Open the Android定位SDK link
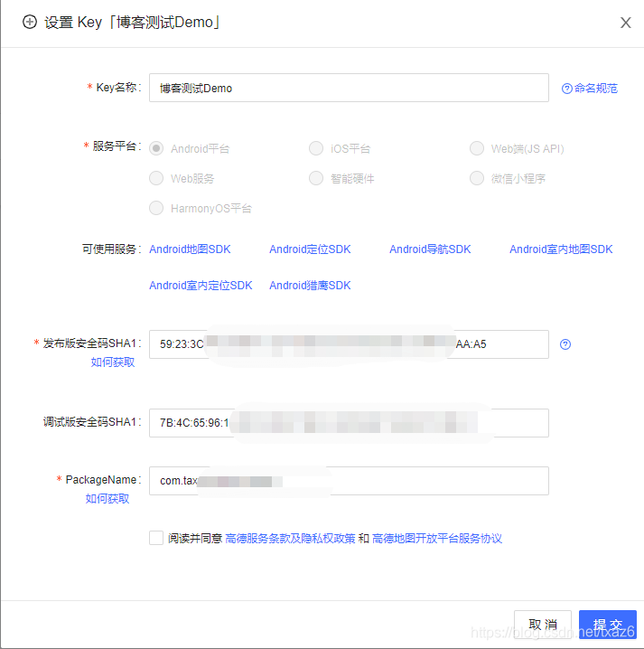This screenshot has height=649, width=644. click(x=310, y=249)
